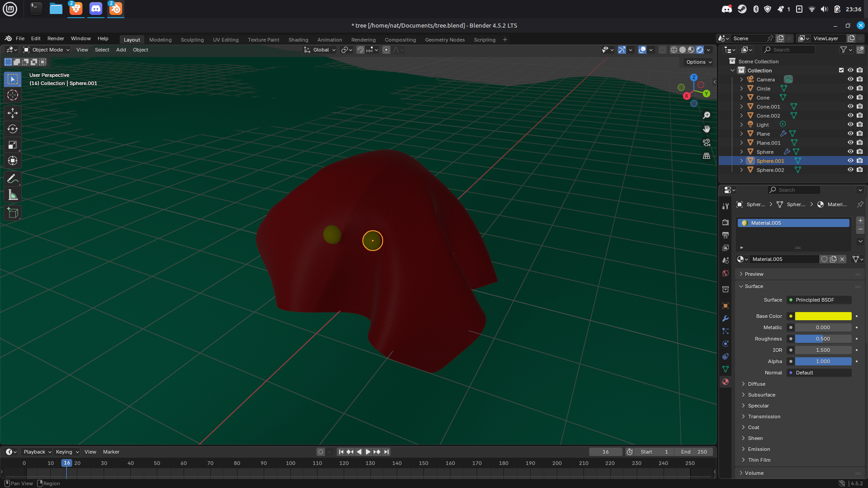Choose the Measure tool
The image size is (868, 488).
[13, 195]
